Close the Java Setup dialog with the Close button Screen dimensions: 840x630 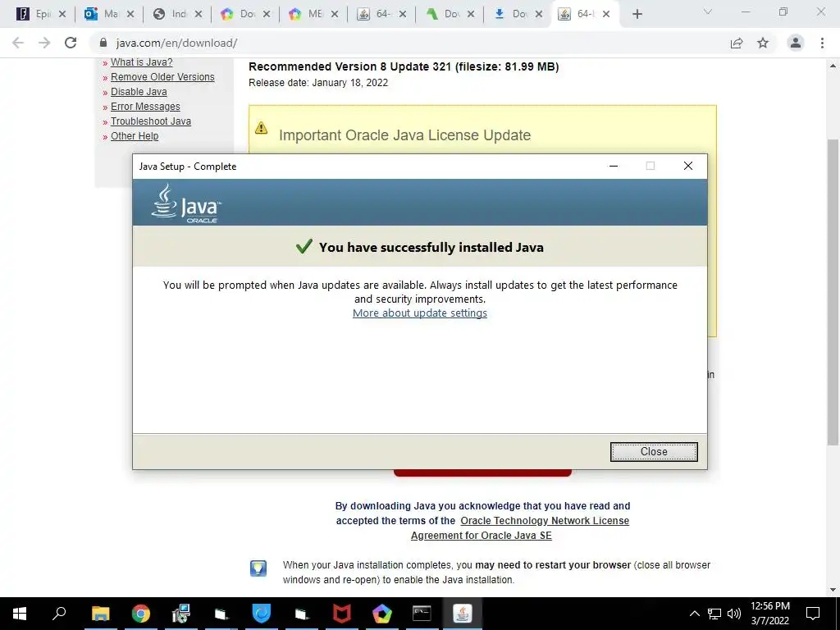coord(654,452)
